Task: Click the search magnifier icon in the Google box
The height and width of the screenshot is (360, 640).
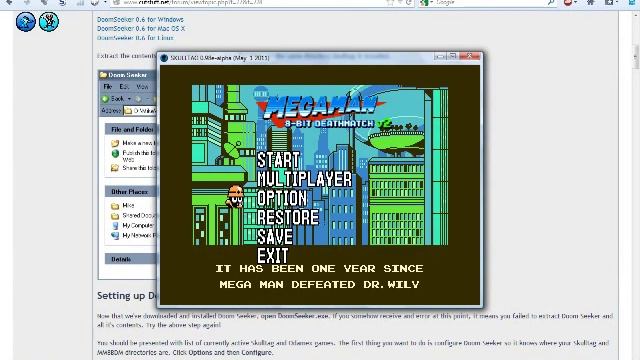Action: click(551, 2)
